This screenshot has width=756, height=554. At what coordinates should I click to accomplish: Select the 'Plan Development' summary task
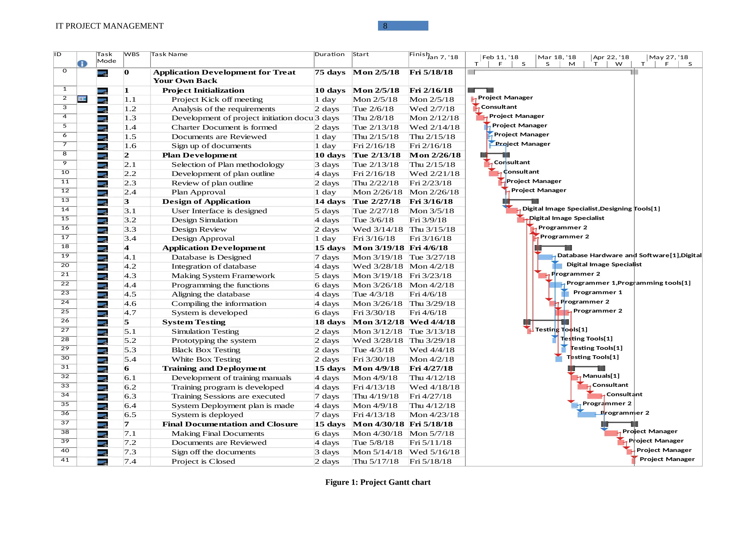click(200, 155)
